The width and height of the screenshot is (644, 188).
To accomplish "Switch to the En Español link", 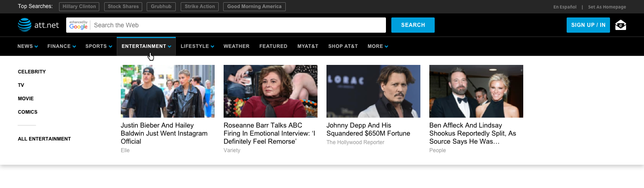I will click(565, 7).
